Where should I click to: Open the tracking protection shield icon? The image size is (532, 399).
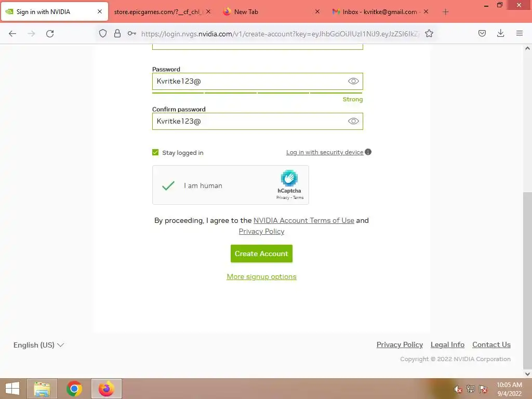[103, 33]
